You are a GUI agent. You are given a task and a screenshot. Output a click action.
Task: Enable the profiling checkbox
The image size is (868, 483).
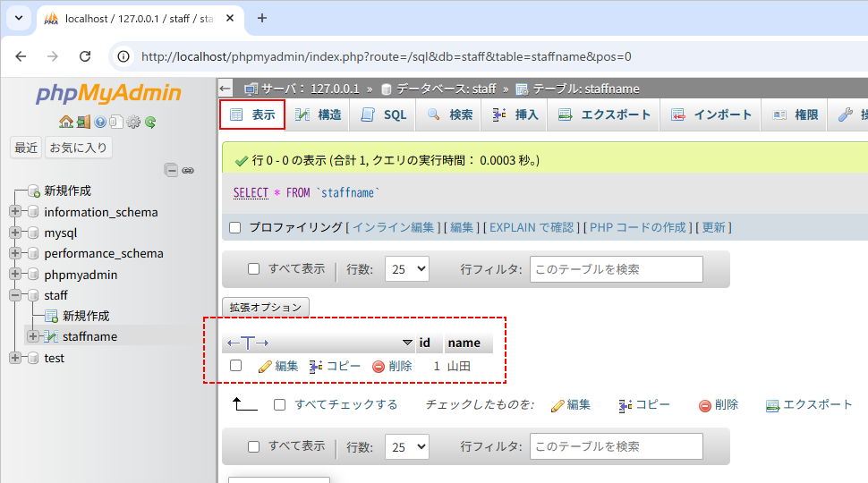pyautogui.click(x=235, y=227)
